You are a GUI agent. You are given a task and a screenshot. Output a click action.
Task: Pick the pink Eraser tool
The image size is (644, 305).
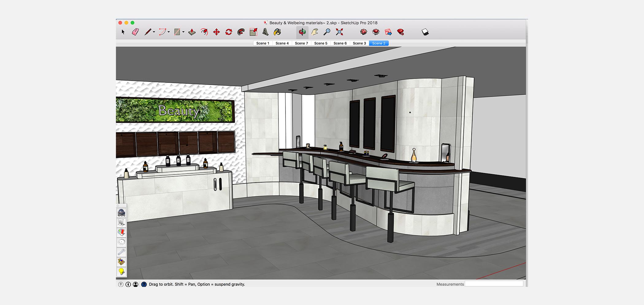click(x=135, y=32)
